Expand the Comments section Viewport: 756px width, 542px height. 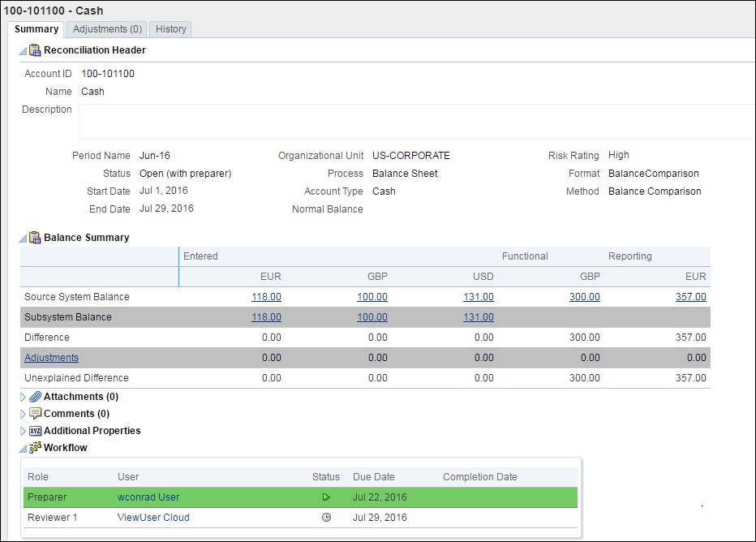click(21, 413)
